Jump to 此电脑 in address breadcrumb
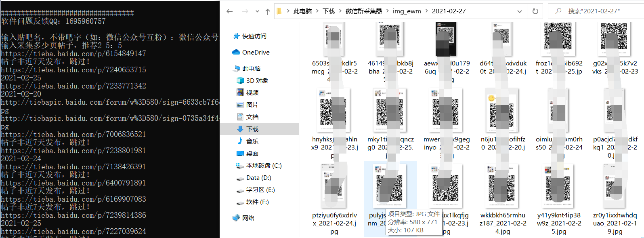 click(x=302, y=11)
